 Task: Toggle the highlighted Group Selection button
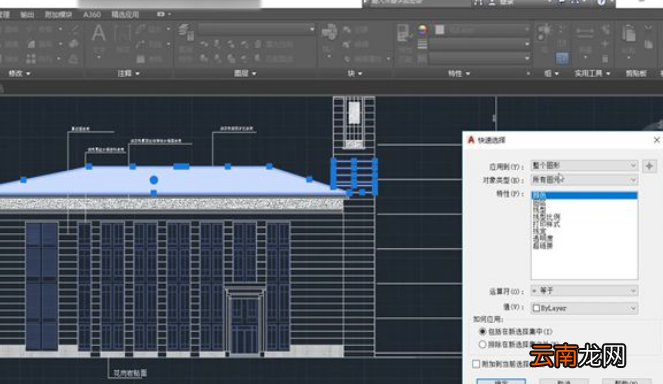coord(562,58)
